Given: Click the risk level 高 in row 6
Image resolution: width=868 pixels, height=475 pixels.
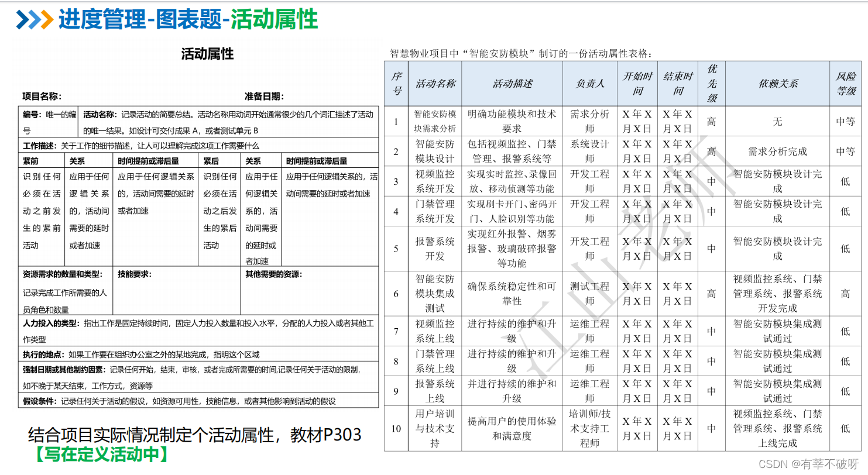Looking at the screenshot, I should pyautogui.click(x=845, y=294).
